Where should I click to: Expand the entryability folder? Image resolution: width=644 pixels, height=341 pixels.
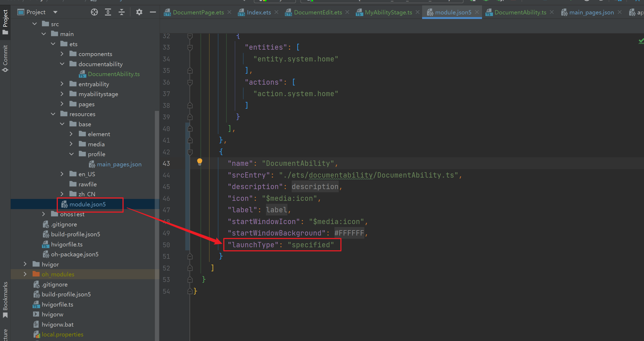coord(62,84)
